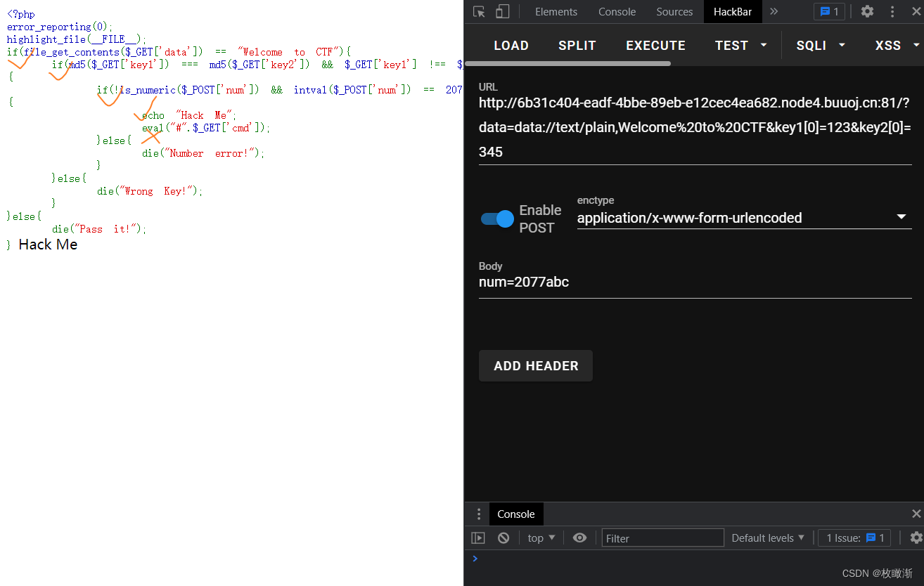Click the HackBar toolbar horizontal scrollbar
924x586 pixels.
568,63
